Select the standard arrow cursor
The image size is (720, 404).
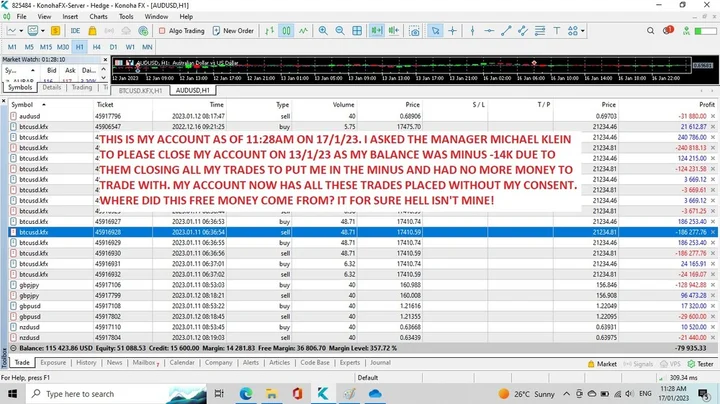point(435,31)
